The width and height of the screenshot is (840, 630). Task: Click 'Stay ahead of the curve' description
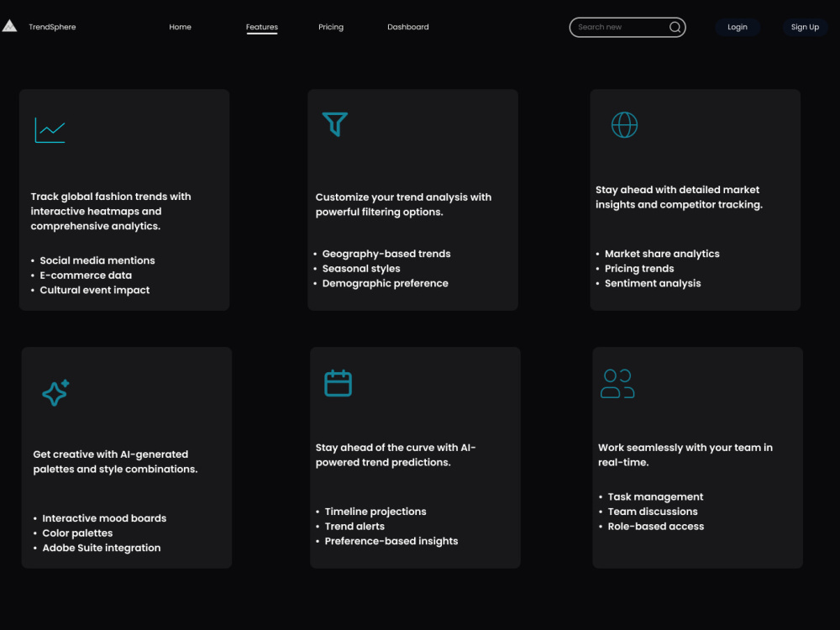[396, 454]
